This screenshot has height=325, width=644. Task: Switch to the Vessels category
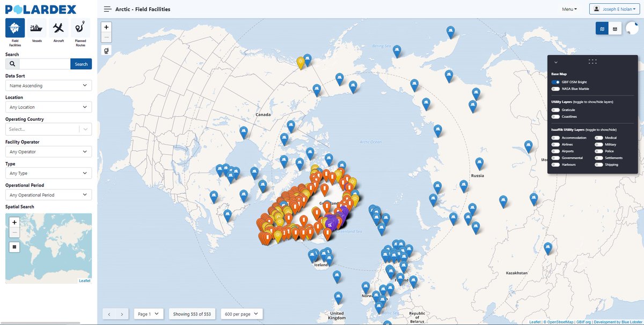36,28
